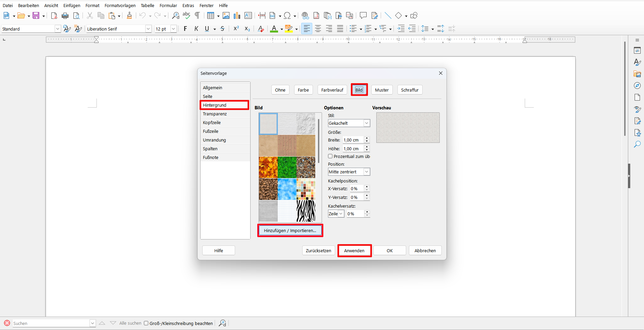Screen dimensions: 644x330
Task: Toggle formatting marks (pilcrow) icon
Action: (x=198, y=15)
